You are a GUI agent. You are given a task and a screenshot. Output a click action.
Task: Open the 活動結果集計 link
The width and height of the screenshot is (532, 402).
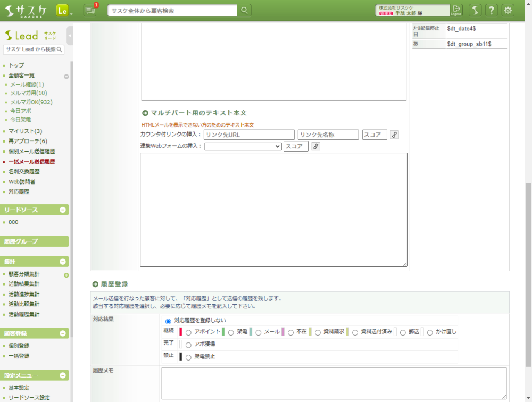(24, 284)
